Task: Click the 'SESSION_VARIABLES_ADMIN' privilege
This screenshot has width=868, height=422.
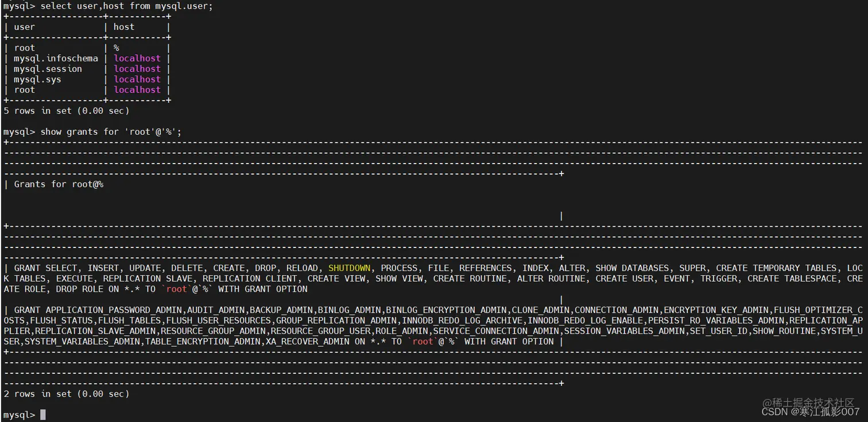Action: [625, 331]
